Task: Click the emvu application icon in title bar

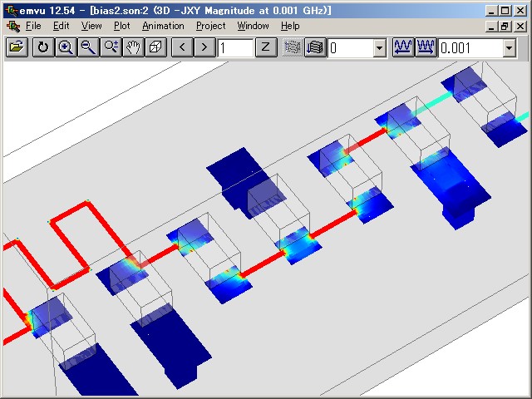Action: [x=12, y=11]
